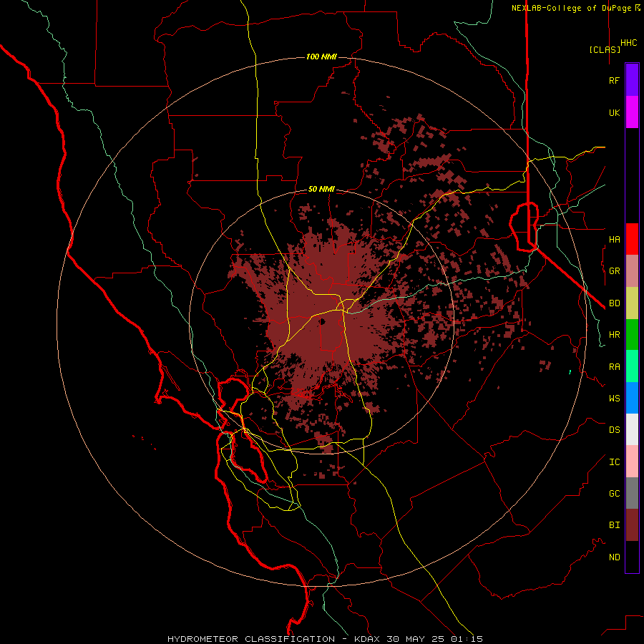This screenshot has width=644, height=644.
Task: Click the GC gray legend swatch
Action: click(x=632, y=493)
